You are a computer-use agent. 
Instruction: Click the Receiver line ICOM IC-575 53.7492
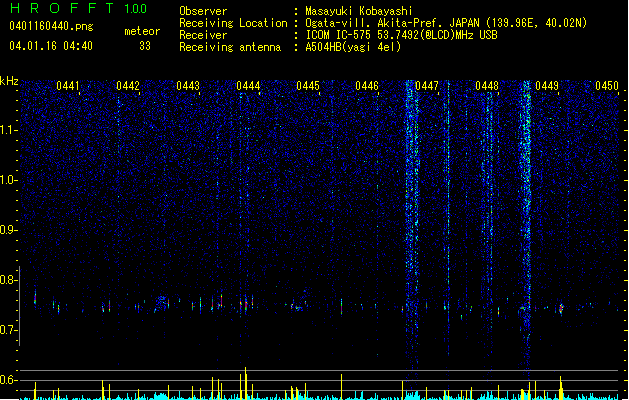[402, 35]
